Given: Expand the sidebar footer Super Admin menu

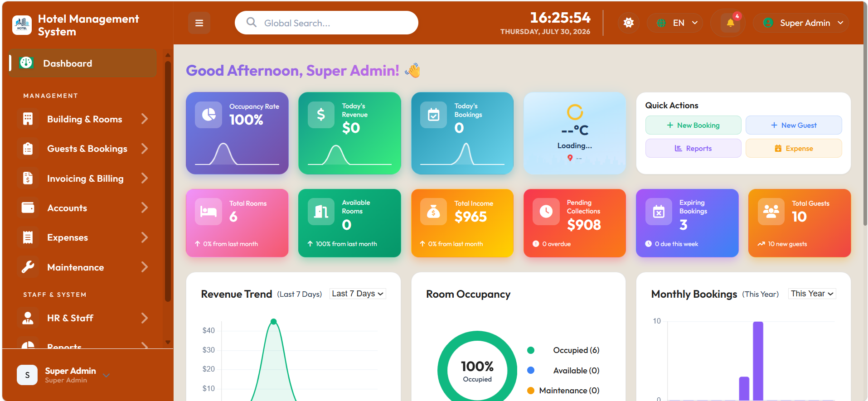Looking at the screenshot, I should pos(107,375).
